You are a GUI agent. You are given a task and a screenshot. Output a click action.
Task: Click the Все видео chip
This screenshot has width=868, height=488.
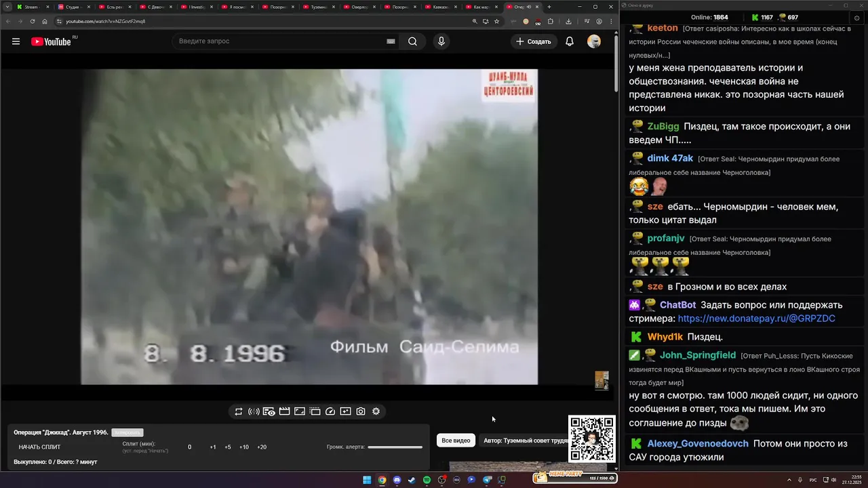(x=456, y=441)
